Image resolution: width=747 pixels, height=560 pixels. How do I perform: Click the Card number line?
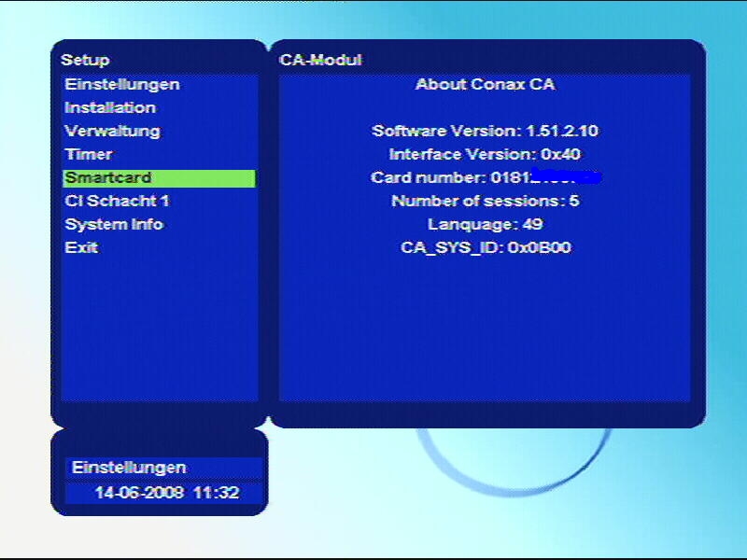485,177
